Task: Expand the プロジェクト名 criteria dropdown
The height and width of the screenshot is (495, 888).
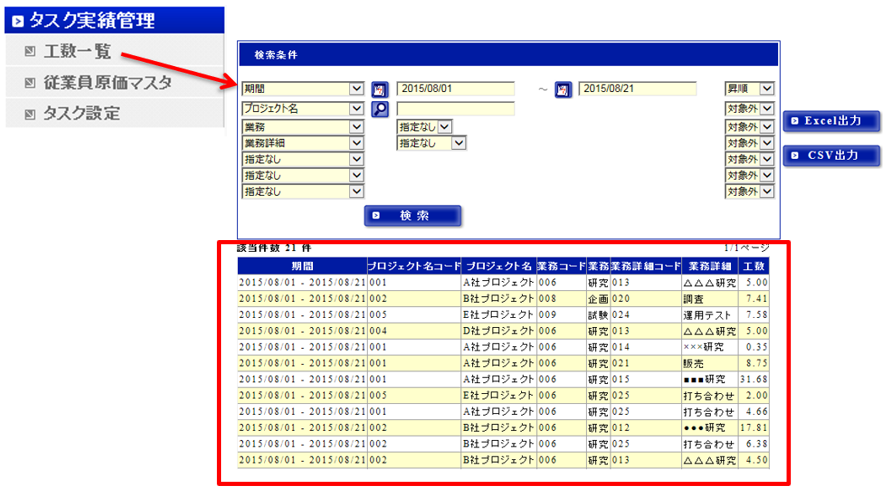Action: 302,108
